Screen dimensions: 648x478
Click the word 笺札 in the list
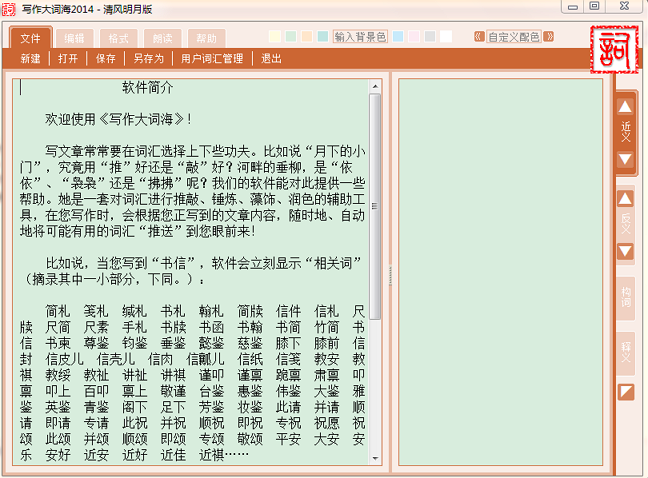pos(96,311)
